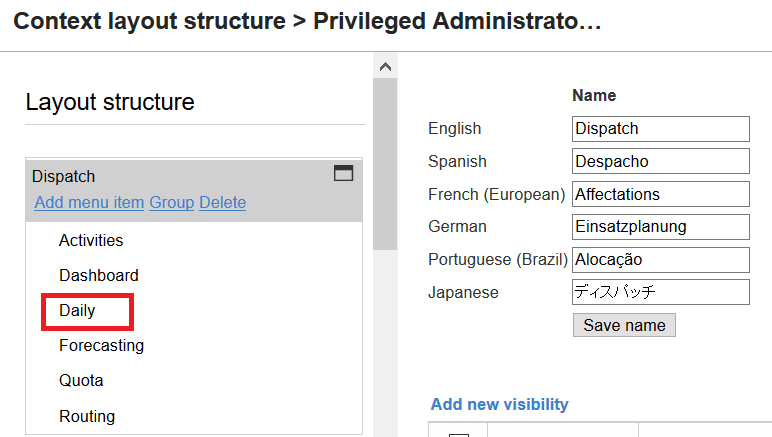Select Activities in the layout structure
Screen dimensions: 772x437
tap(91, 240)
